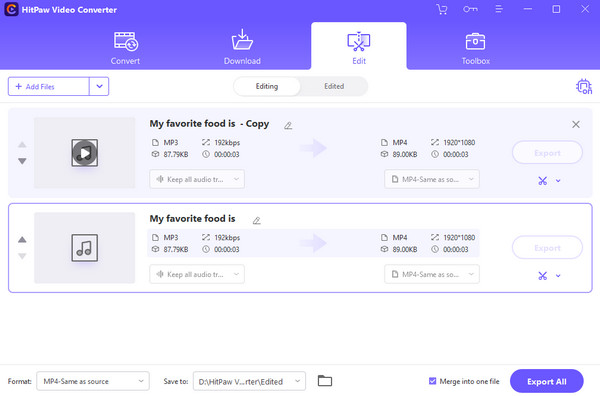
Task: Move 'My favorite food is' up arrow
Action: click(x=22, y=240)
